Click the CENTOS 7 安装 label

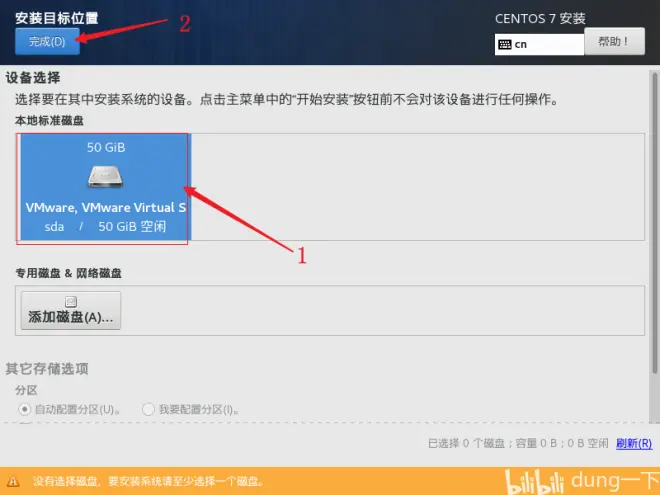[540, 19]
